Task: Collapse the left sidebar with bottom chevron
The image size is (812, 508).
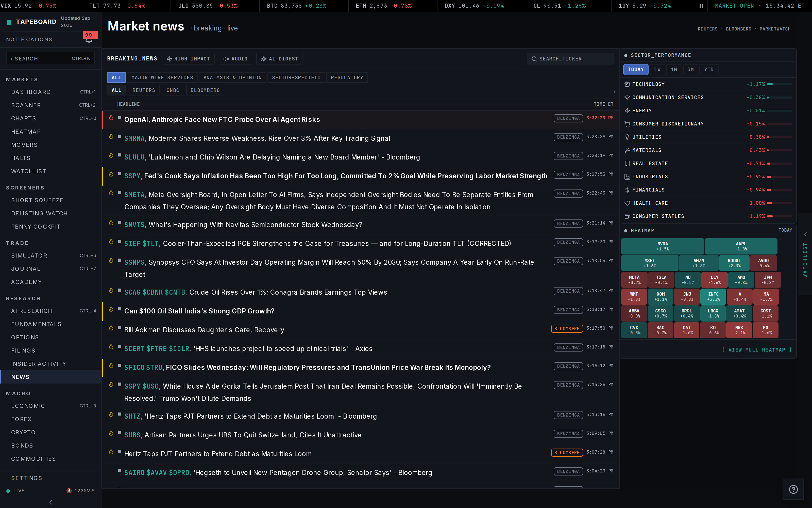Action: 51,502
